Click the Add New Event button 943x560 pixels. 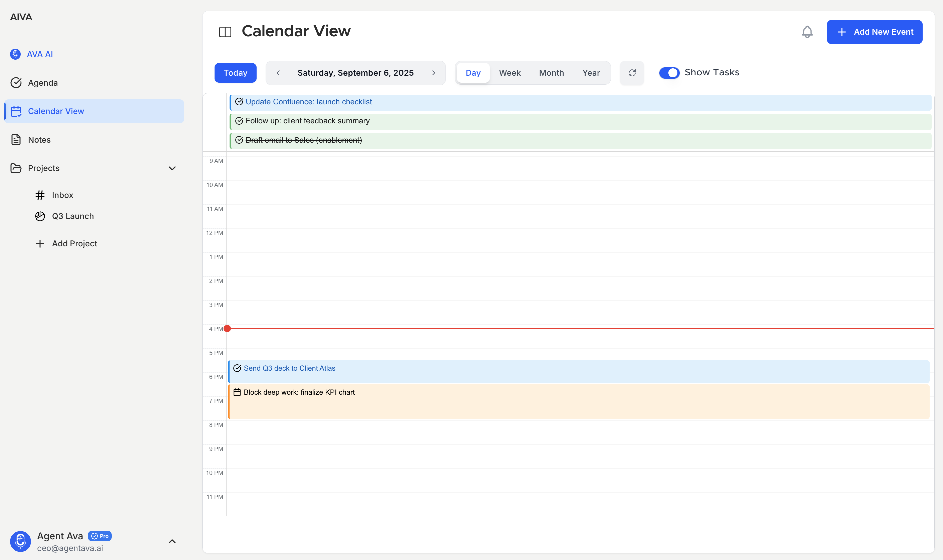pyautogui.click(x=874, y=32)
